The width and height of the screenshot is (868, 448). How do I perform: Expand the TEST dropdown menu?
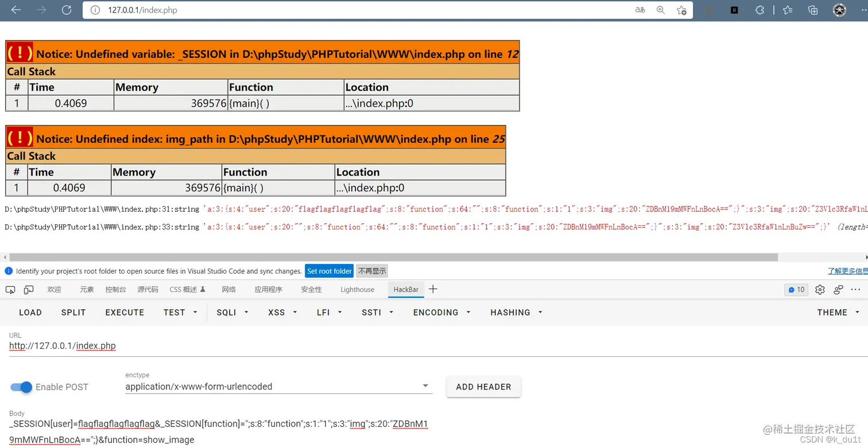(180, 312)
